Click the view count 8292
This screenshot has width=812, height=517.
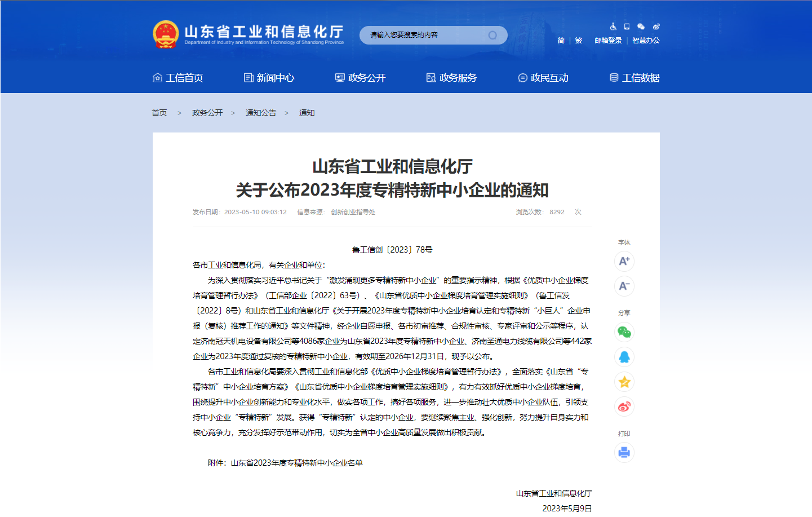(x=557, y=212)
